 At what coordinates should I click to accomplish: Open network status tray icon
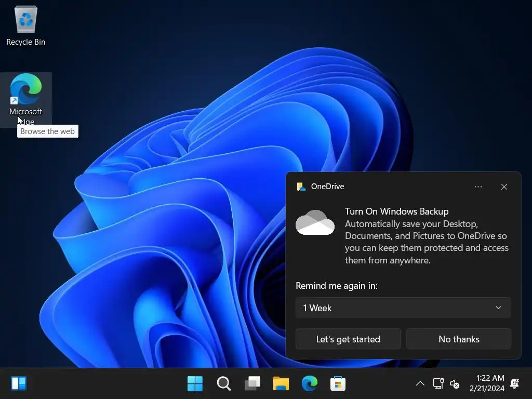[x=438, y=384]
